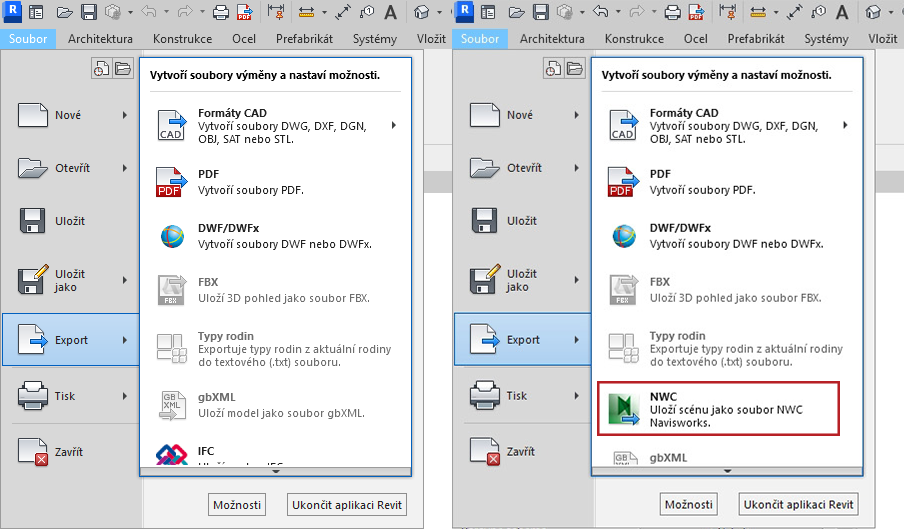Expand Formáty CAD submenu arrow in left menu
Screen dimensions: 904x529
pyautogui.click(x=394, y=125)
